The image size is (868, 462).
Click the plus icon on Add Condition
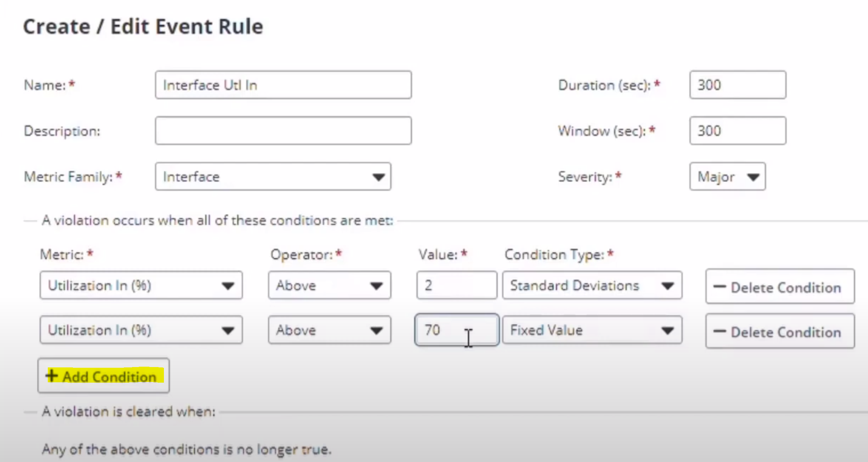(52, 376)
